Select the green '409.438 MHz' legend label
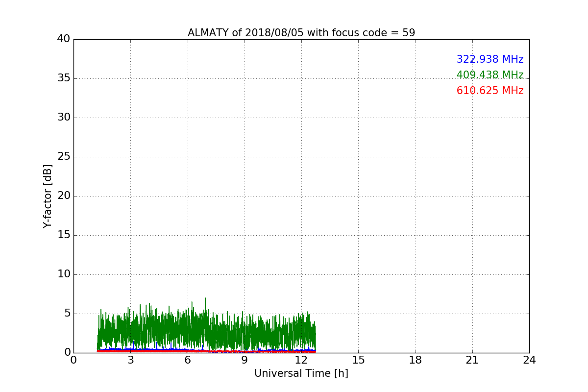This screenshot has width=588, height=392. pos(490,75)
